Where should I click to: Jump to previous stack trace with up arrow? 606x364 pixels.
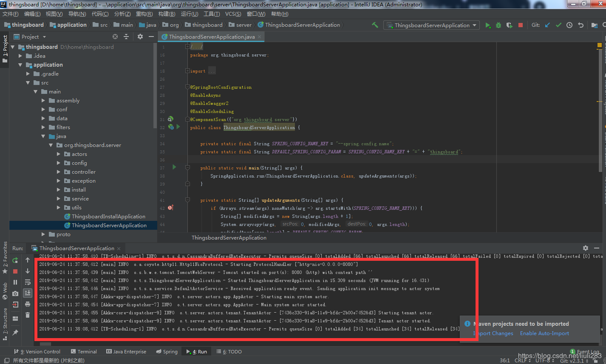(28, 260)
